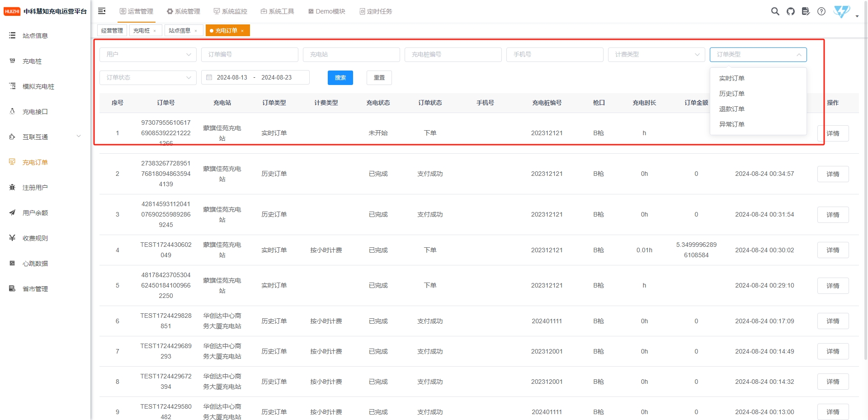The width and height of the screenshot is (868, 420).
Task: Select 实时订单 from the dropdown list
Action: click(x=758, y=78)
